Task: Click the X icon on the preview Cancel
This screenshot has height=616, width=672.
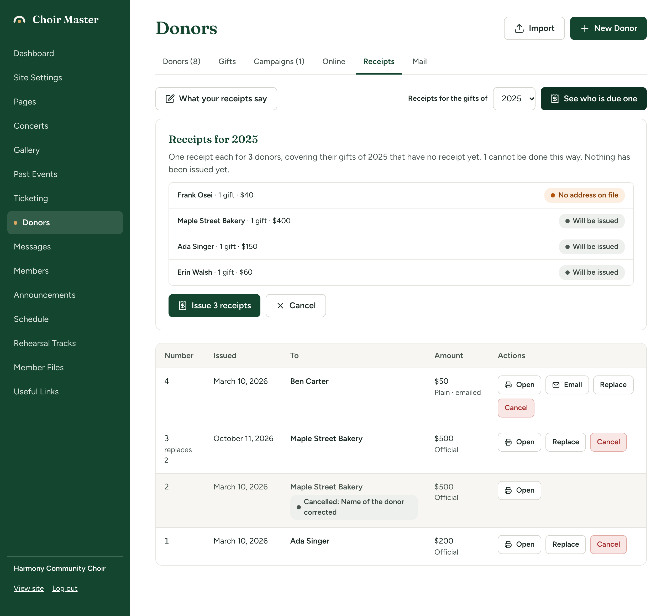Action: [280, 305]
